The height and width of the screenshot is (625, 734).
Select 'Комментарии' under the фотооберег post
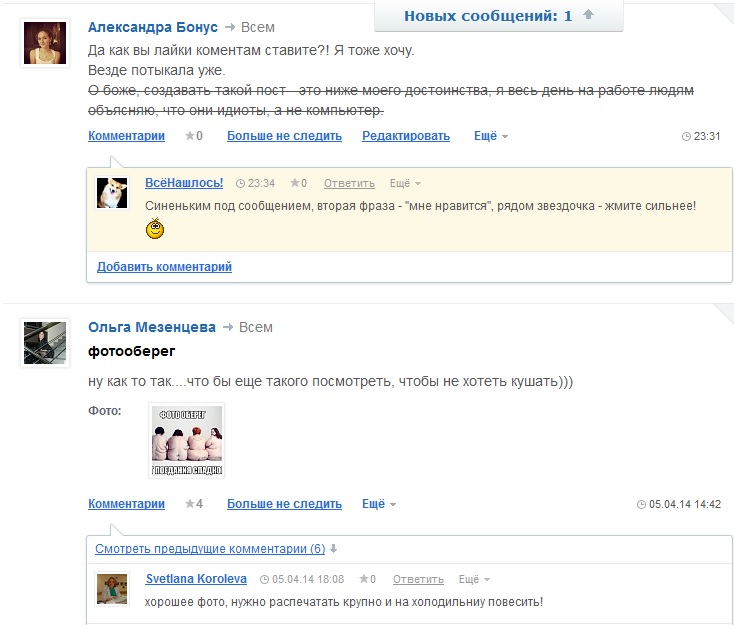[x=126, y=504]
